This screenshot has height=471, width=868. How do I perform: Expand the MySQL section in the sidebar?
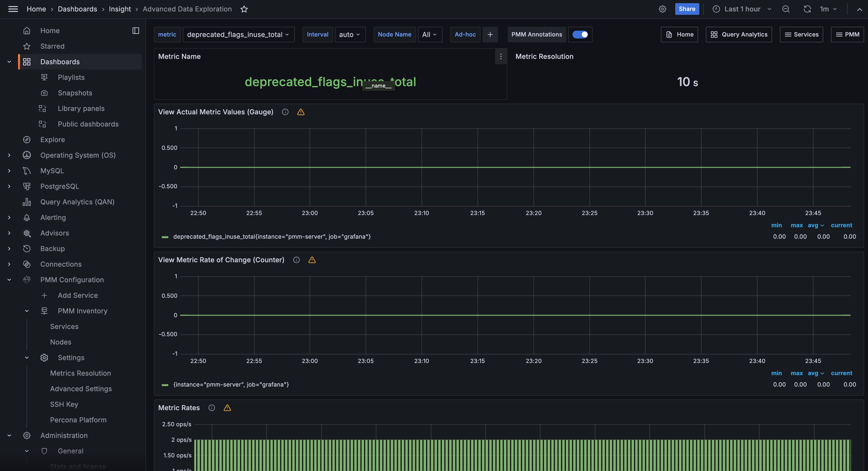tap(9, 171)
